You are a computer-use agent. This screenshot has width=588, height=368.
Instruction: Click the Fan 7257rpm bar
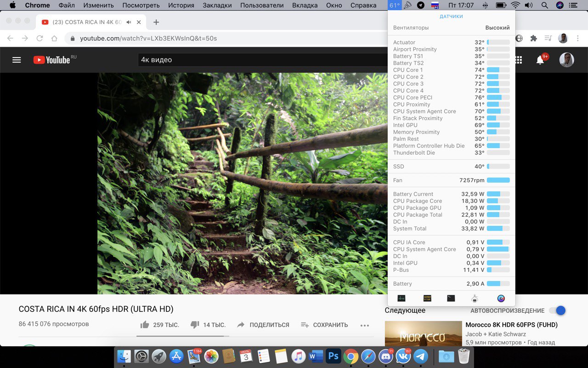tap(498, 180)
